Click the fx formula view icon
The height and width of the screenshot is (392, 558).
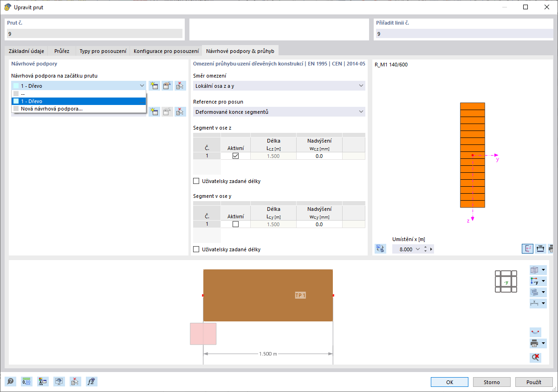click(91, 382)
